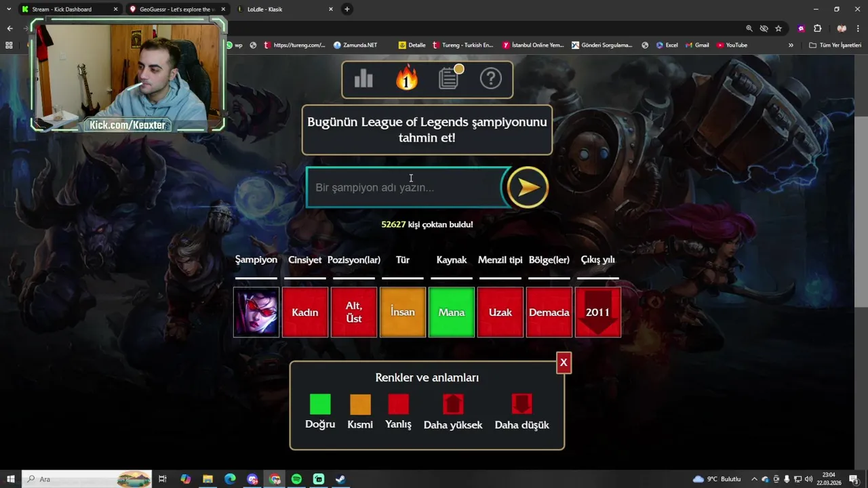Open the İstanbul Online Yemek bookmark
This screenshot has width=868, height=488.
pyautogui.click(x=533, y=45)
